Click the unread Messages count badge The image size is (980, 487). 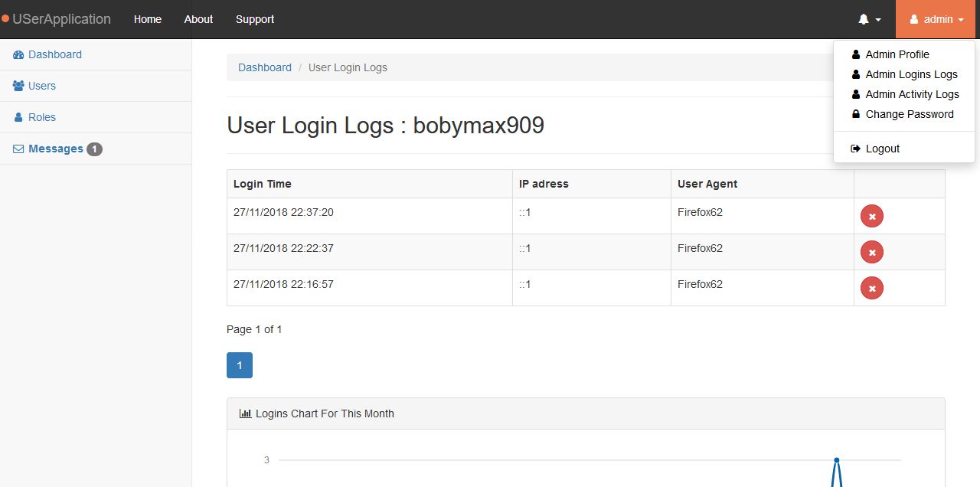tap(94, 149)
